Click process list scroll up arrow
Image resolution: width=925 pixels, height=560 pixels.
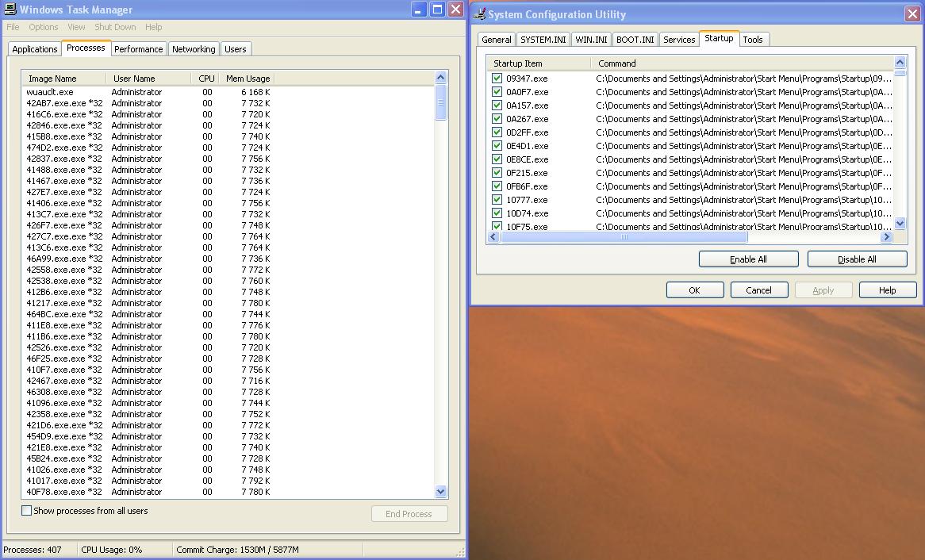pyautogui.click(x=440, y=77)
